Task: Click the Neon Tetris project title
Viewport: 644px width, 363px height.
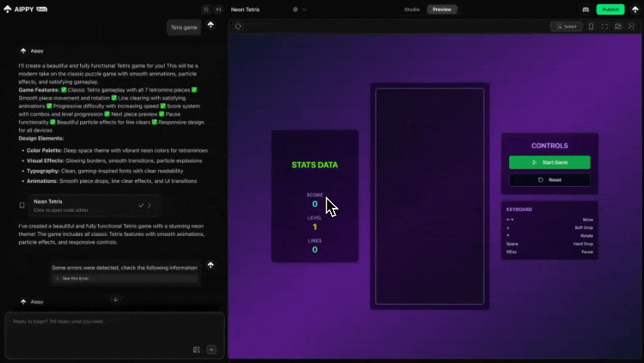Action: (x=245, y=10)
